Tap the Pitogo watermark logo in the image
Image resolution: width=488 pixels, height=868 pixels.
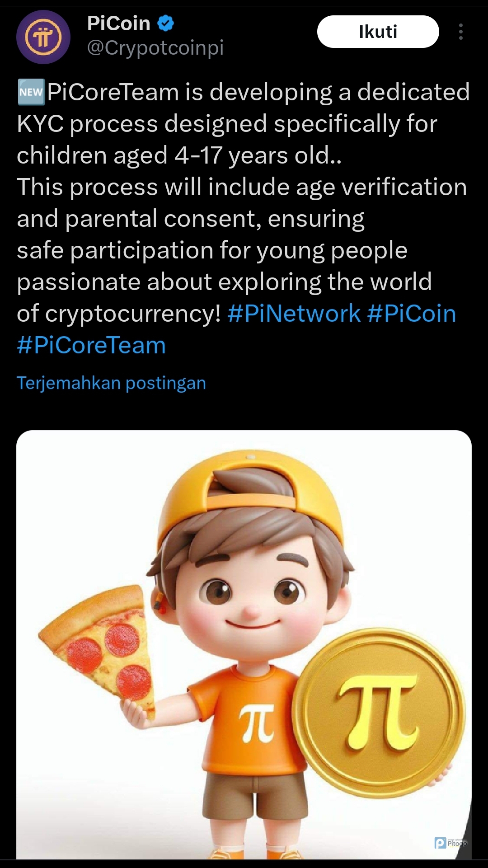(x=450, y=843)
